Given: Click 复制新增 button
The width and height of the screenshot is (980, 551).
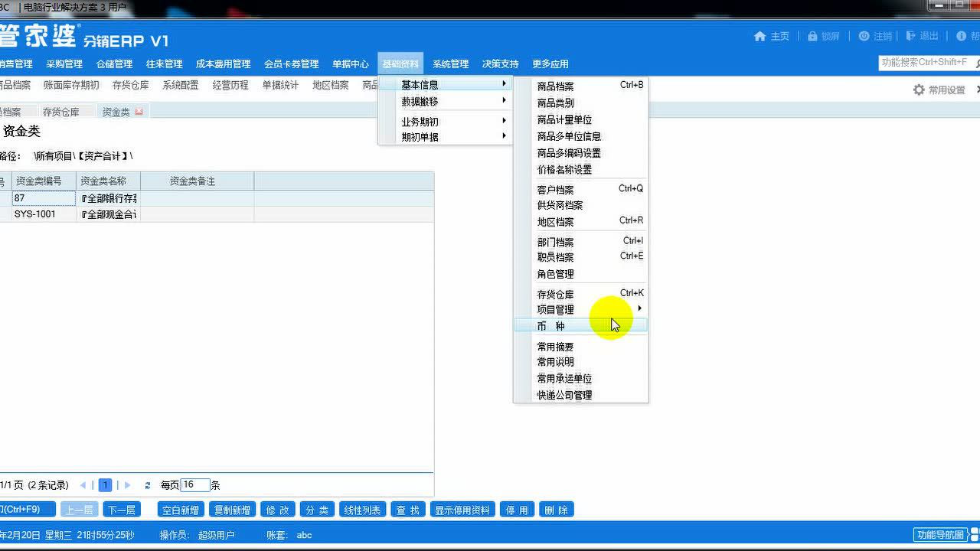Looking at the screenshot, I should click(232, 510).
